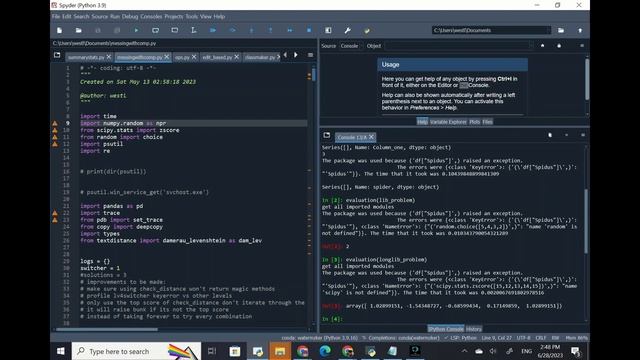This screenshot has width=640, height=360.
Task: Click the console vertical scrollbar
Action: point(587,220)
